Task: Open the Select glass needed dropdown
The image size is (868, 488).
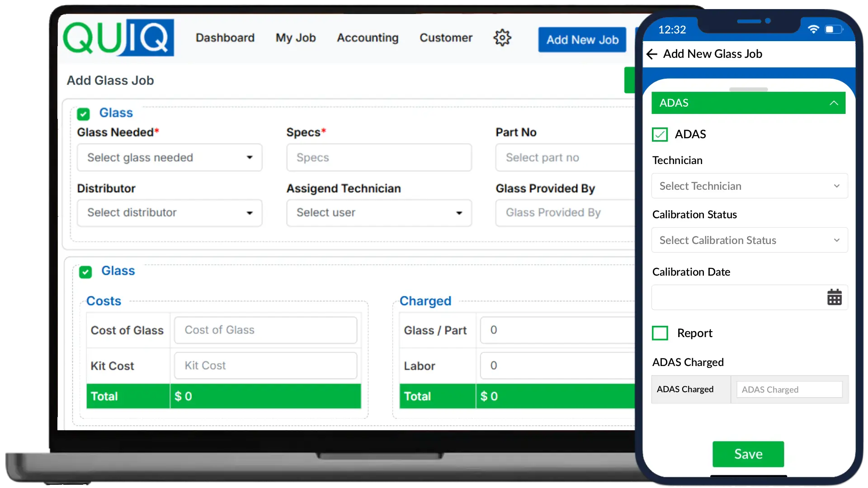Action: pyautogui.click(x=170, y=158)
